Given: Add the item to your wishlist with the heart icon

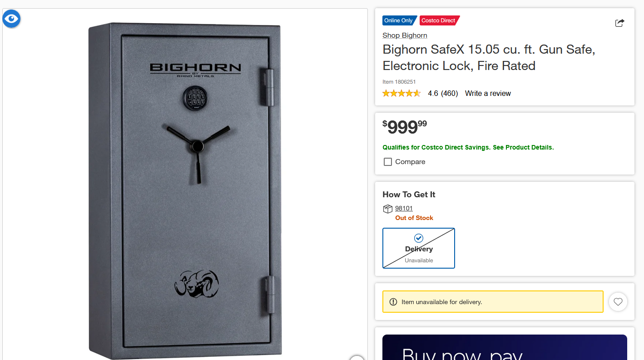Looking at the screenshot, I should point(618,302).
